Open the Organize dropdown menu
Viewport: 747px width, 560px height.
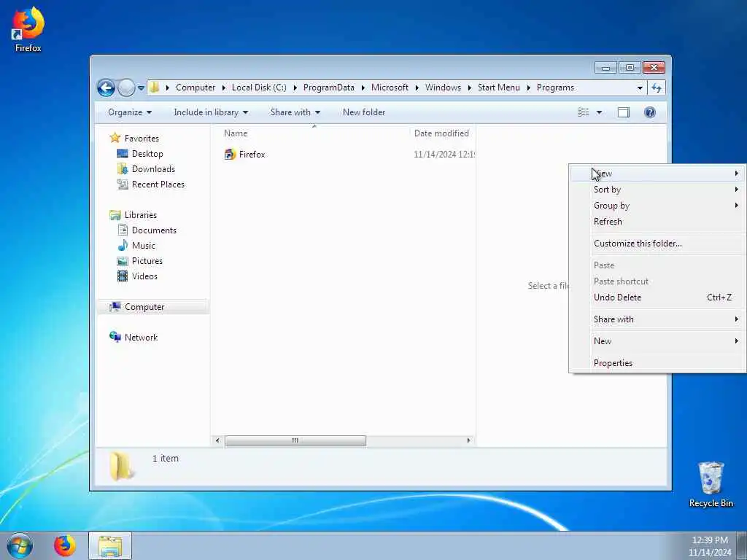click(x=130, y=112)
